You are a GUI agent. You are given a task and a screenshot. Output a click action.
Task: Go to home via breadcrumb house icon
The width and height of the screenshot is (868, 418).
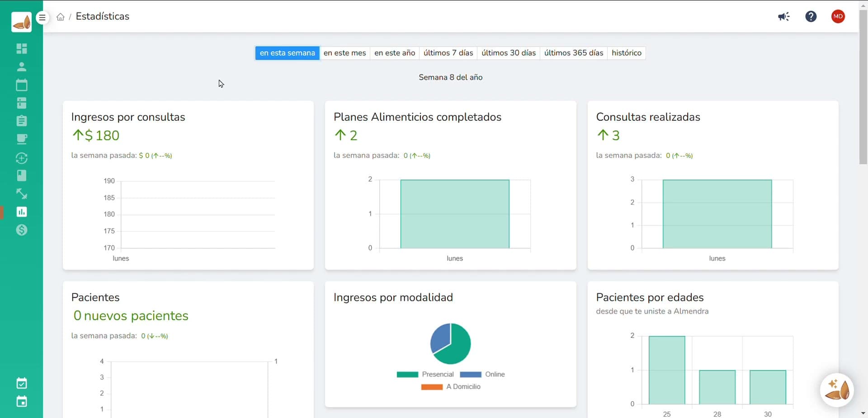coord(61,17)
